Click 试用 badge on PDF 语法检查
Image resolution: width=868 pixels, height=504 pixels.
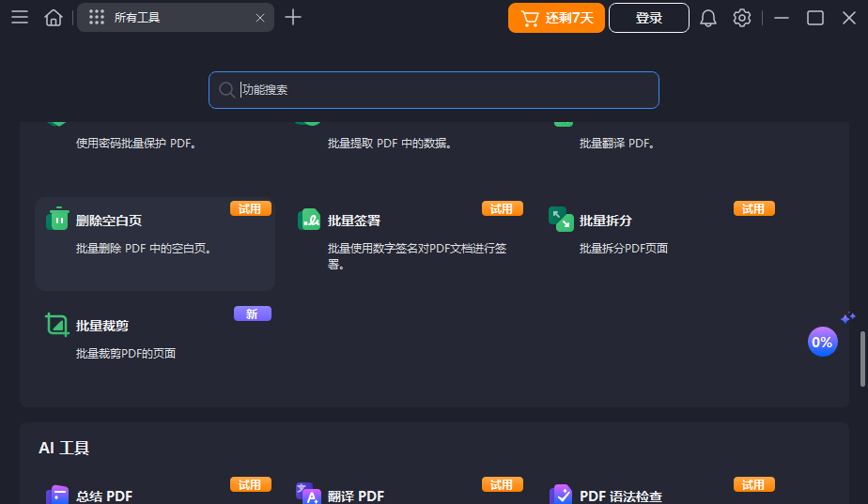754,484
